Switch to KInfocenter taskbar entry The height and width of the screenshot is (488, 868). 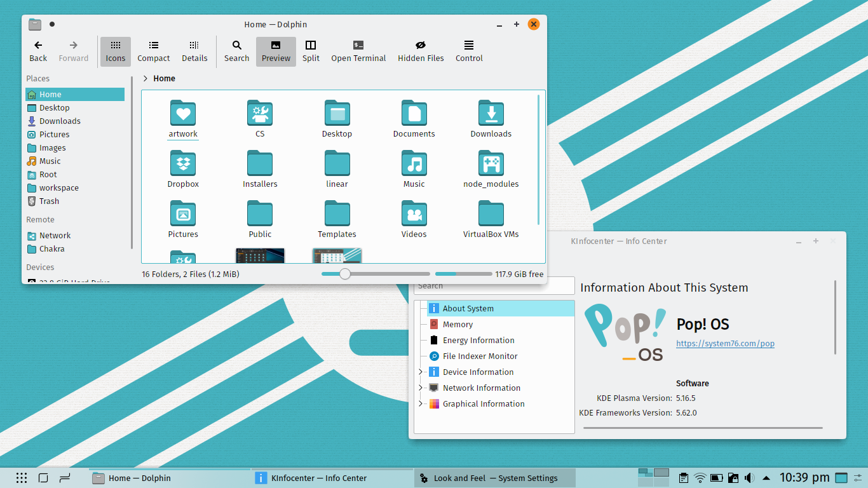point(332,478)
